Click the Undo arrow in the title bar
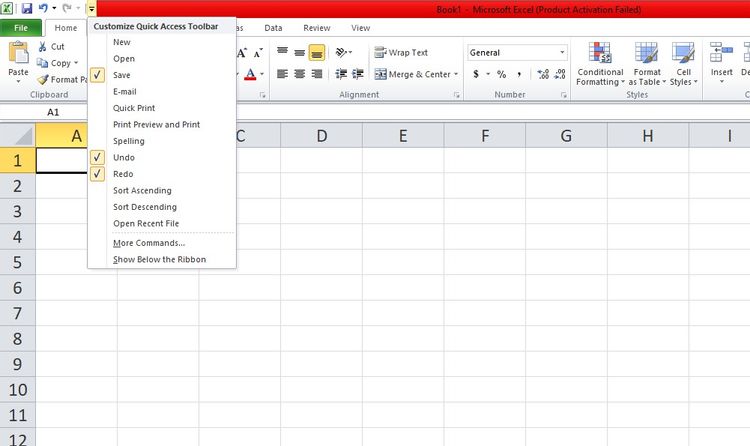This screenshot has height=446, width=750. tap(44, 8)
